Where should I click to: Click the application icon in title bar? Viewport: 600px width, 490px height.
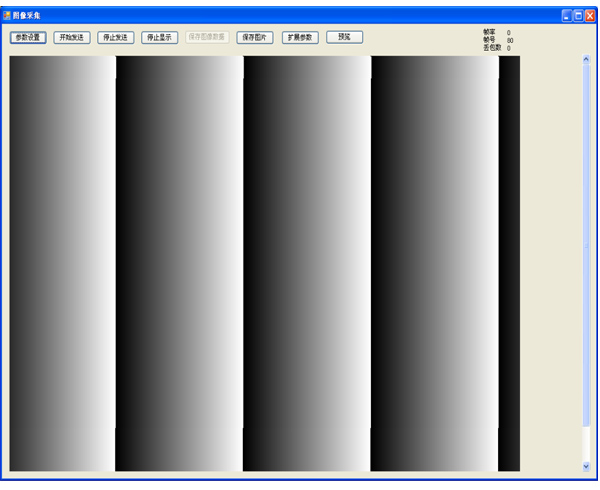click(7, 16)
